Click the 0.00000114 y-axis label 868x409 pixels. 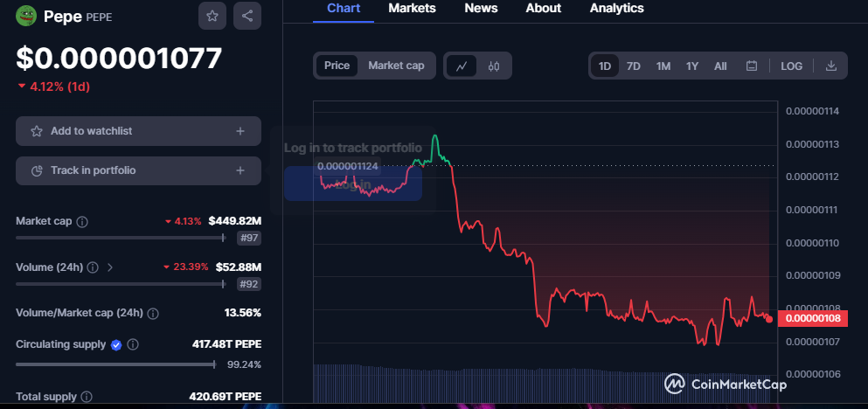coord(813,111)
